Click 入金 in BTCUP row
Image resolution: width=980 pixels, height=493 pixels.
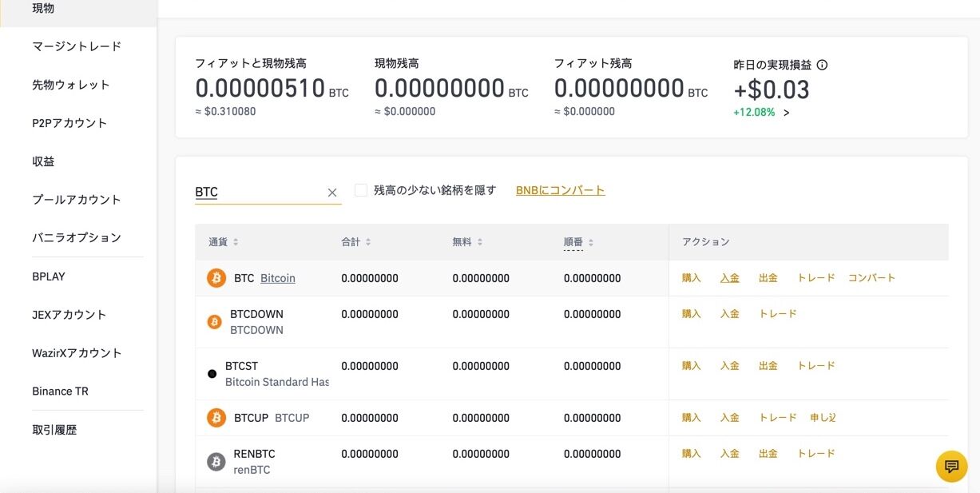click(x=730, y=418)
